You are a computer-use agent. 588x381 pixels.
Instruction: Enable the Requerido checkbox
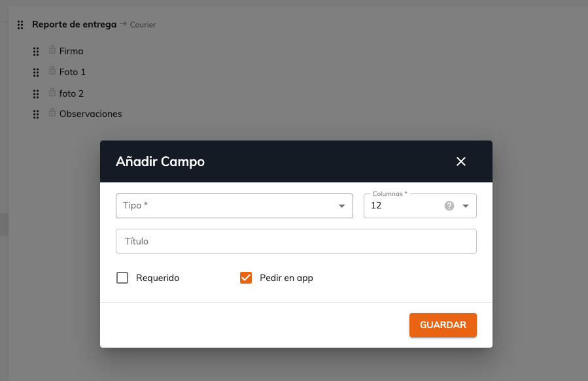122,278
